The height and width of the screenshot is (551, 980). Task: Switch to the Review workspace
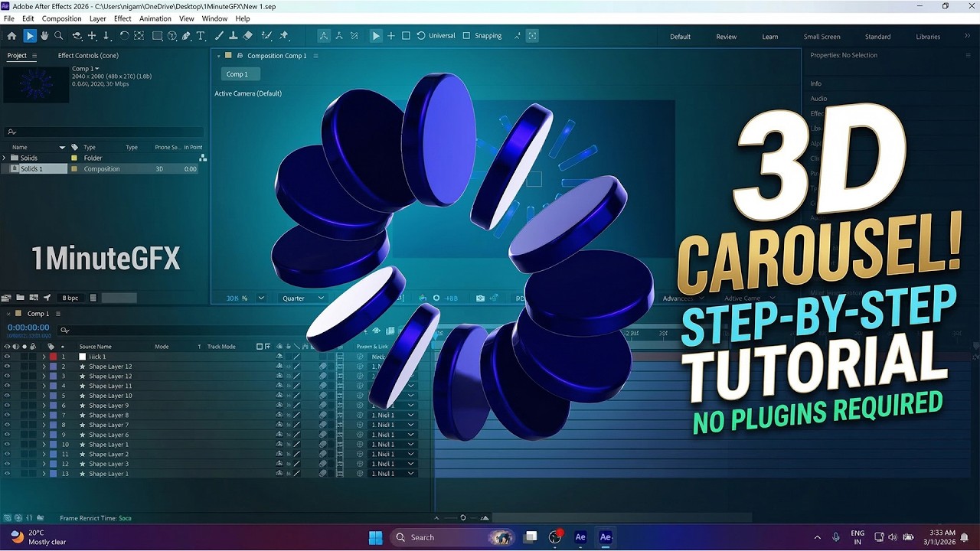pyautogui.click(x=726, y=37)
